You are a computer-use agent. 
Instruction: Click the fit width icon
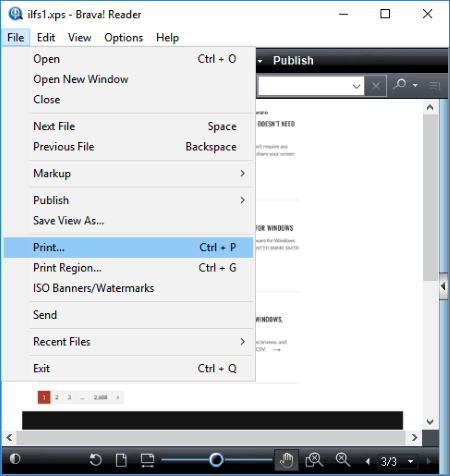click(x=147, y=460)
